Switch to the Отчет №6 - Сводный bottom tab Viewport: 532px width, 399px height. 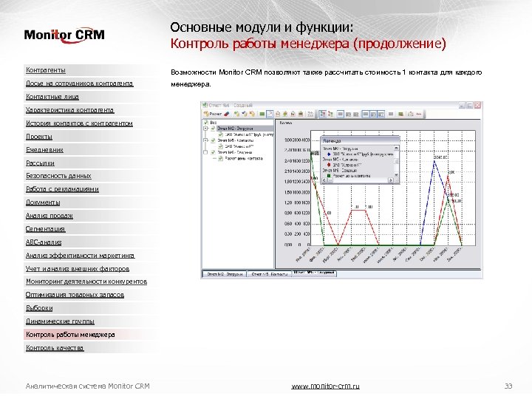tap(314, 273)
